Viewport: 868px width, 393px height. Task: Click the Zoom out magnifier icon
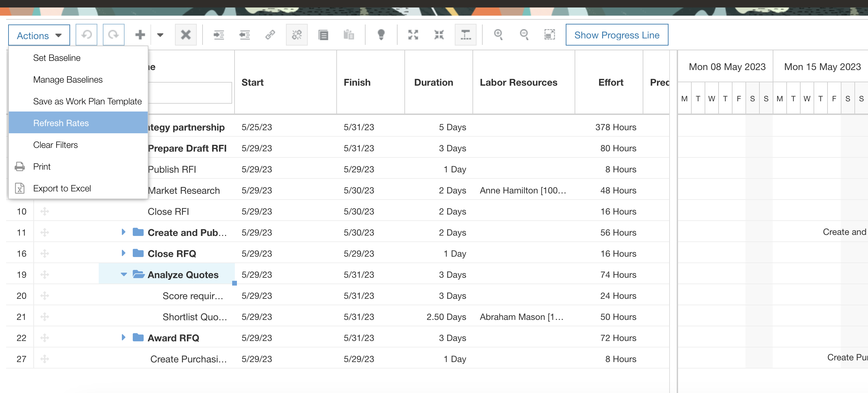(x=524, y=35)
